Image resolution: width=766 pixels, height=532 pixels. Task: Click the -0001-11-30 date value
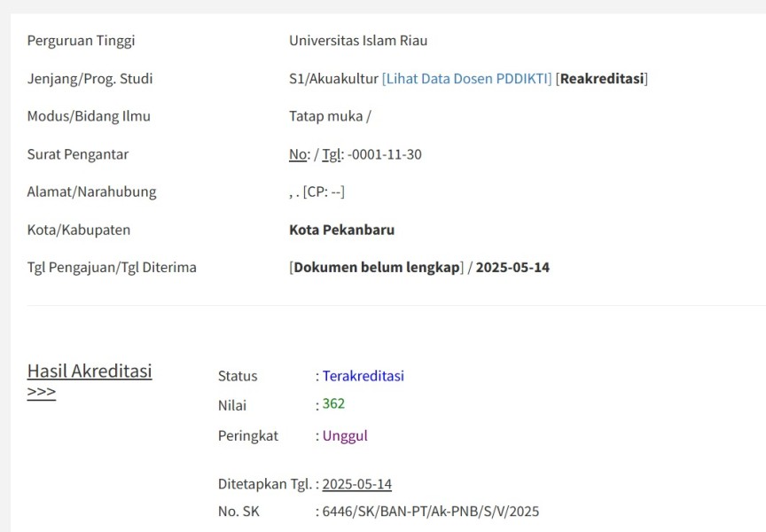pyautogui.click(x=385, y=154)
